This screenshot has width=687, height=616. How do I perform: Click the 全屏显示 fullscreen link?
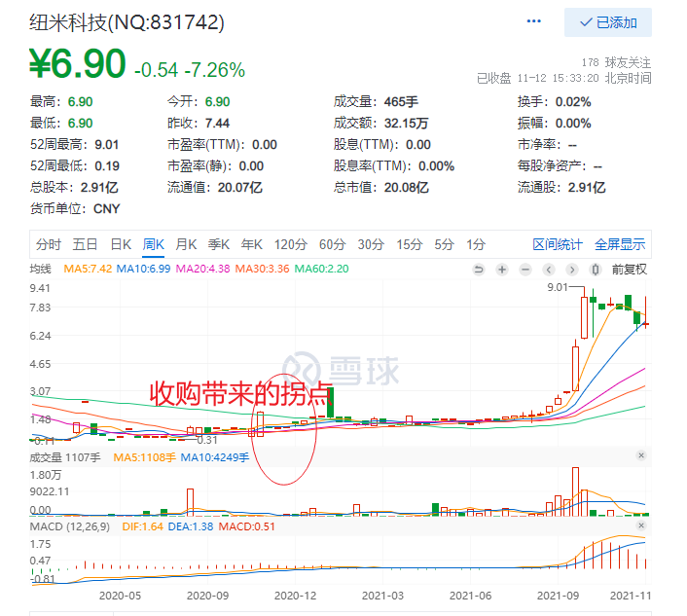pyautogui.click(x=620, y=243)
